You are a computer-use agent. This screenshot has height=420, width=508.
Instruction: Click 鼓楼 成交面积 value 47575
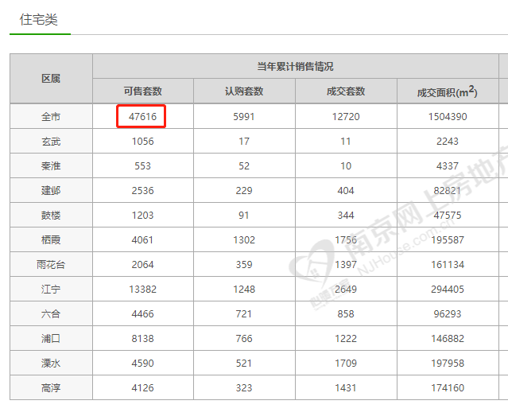[448, 216]
